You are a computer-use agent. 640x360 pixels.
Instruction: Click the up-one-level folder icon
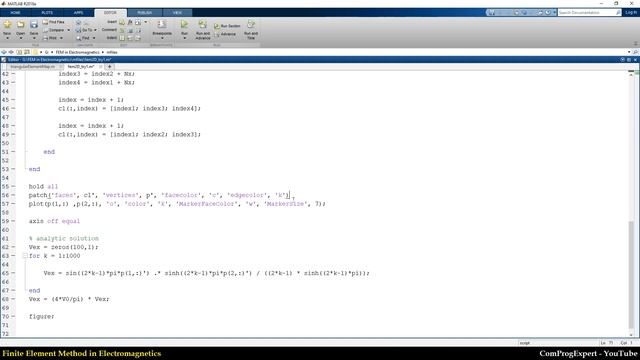pos(19,52)
